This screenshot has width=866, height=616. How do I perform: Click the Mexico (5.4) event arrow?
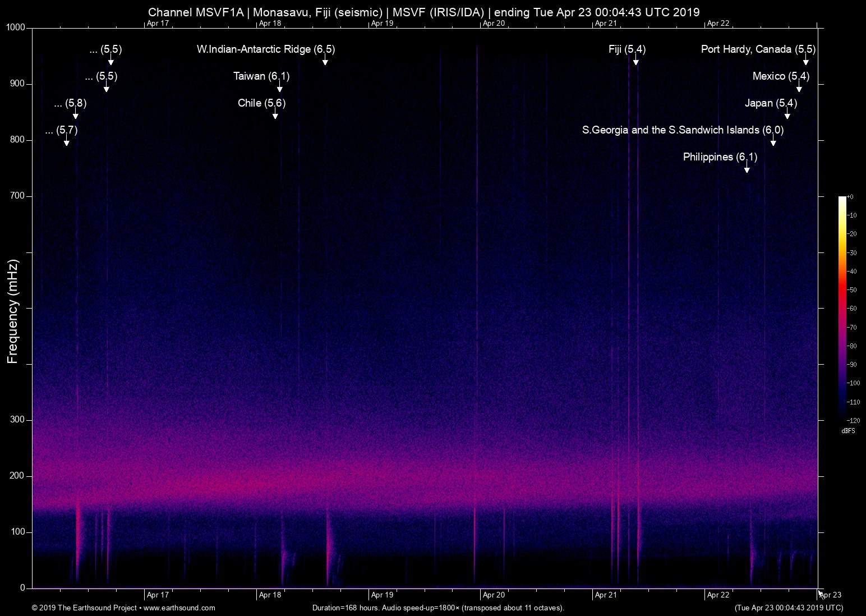(x=799, y=89)
